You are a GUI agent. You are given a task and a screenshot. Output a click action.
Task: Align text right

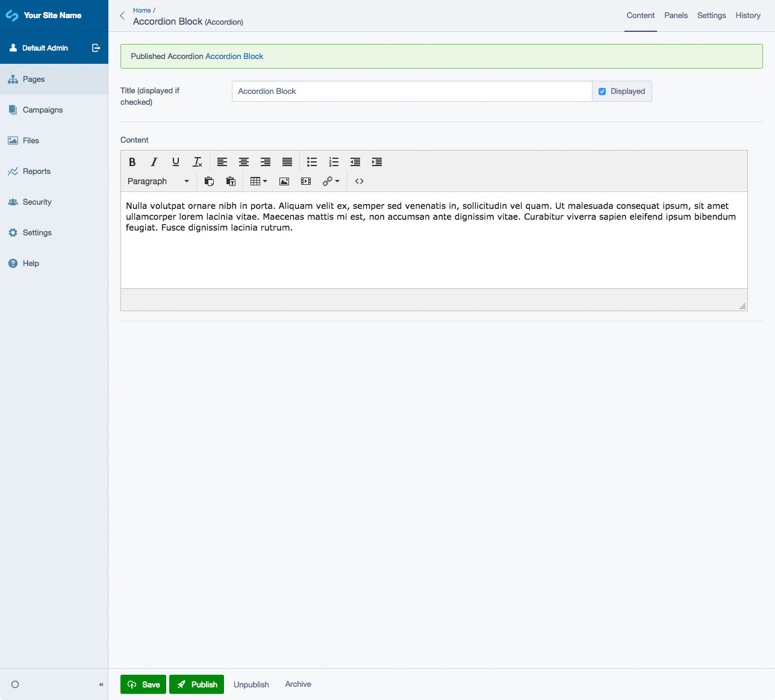[266, 162]
